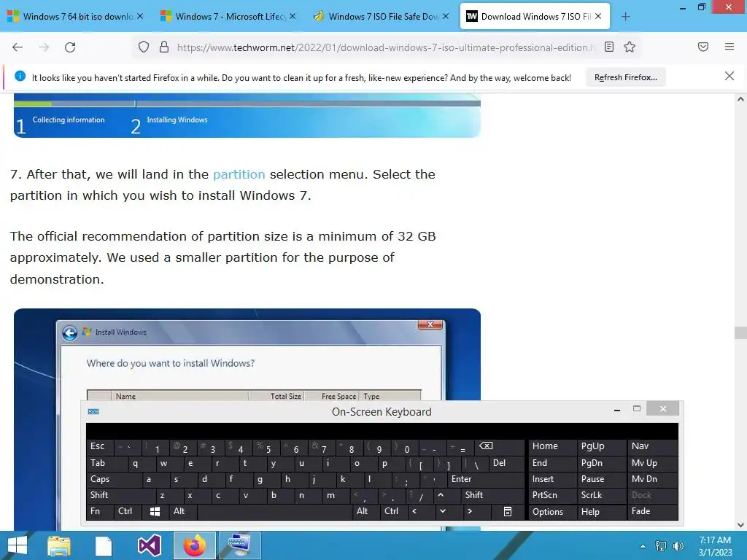Click the page vertical scrollbar thumb

(740, 332)
